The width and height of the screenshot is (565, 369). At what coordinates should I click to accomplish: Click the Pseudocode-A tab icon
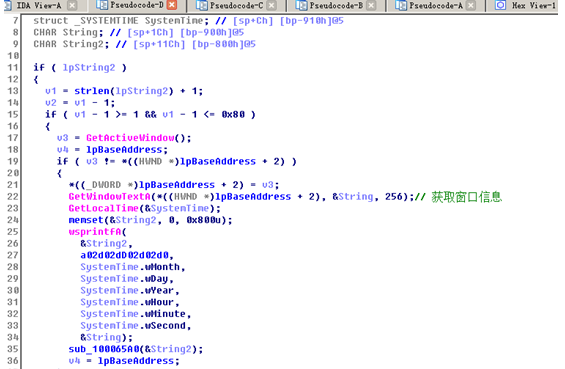(401, 5)
